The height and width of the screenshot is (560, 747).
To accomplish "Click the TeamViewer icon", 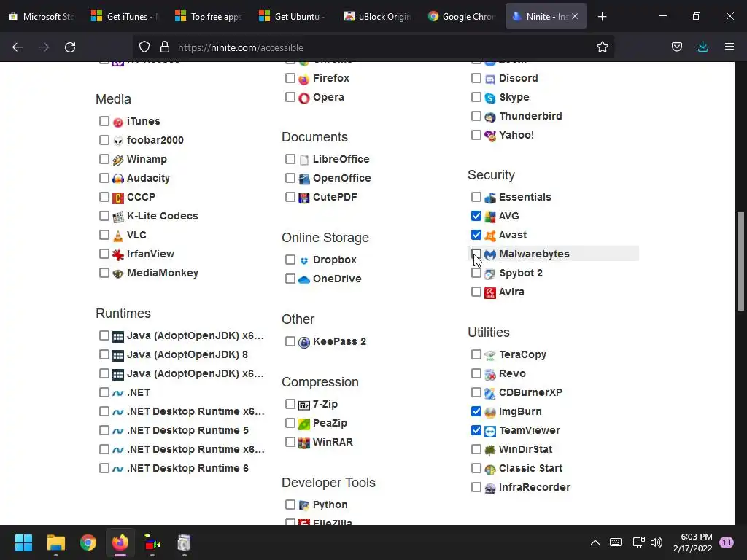I will pyautogui.click(x=489, y=431).
